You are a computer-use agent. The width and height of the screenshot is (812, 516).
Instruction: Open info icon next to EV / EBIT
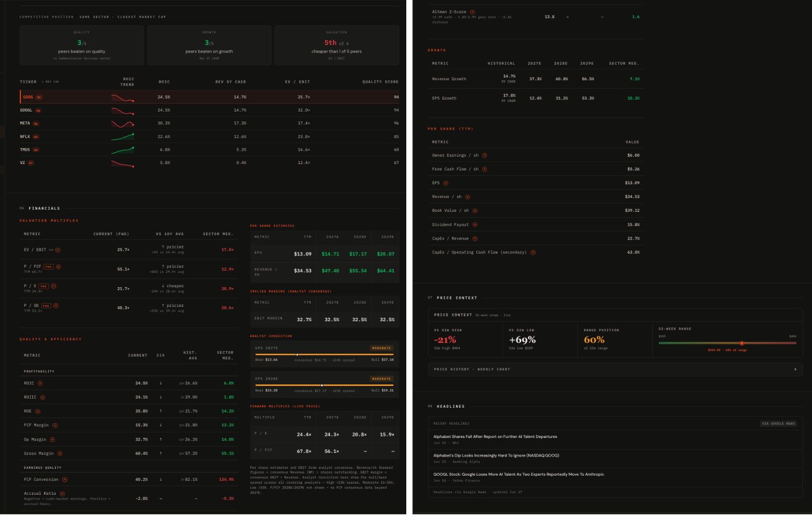tap(58, 250)
